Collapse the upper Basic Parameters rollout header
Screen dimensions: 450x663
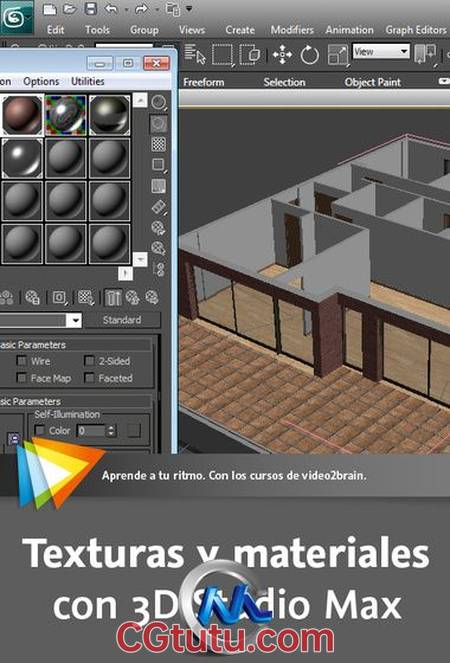[75, 345]
